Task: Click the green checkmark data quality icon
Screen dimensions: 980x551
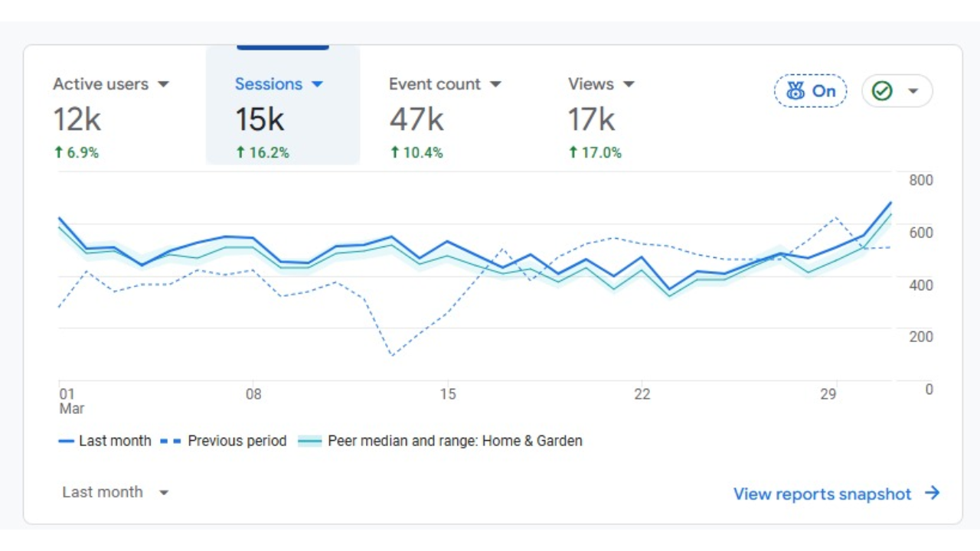Action: pyautogui.click(x=883, y=91)
